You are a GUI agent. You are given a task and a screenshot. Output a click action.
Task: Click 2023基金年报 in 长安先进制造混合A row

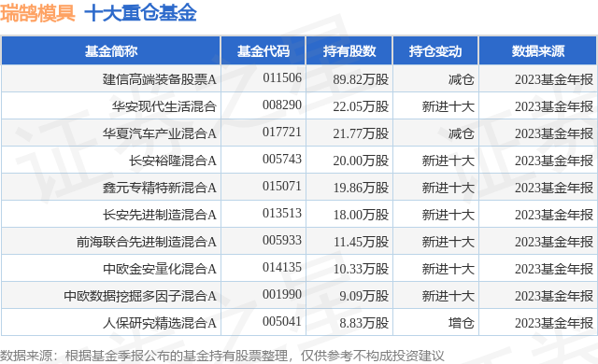pos(554,215)
